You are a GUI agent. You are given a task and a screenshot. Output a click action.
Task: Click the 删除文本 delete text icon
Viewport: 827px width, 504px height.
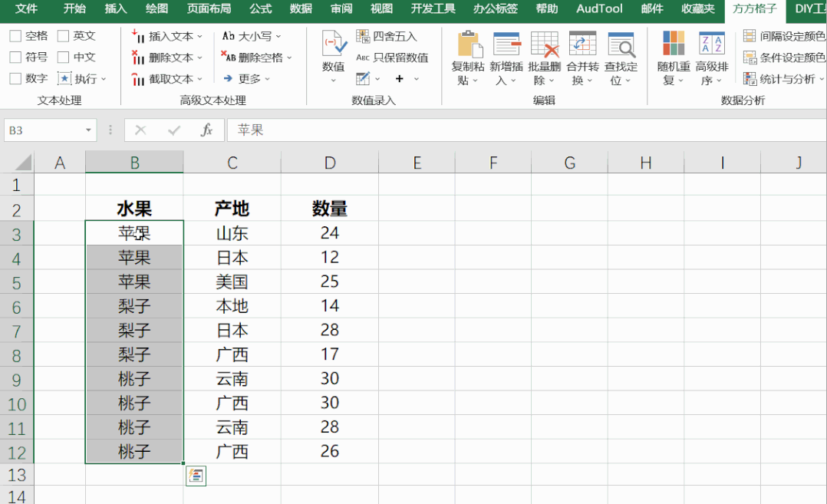tap(137, 57)
